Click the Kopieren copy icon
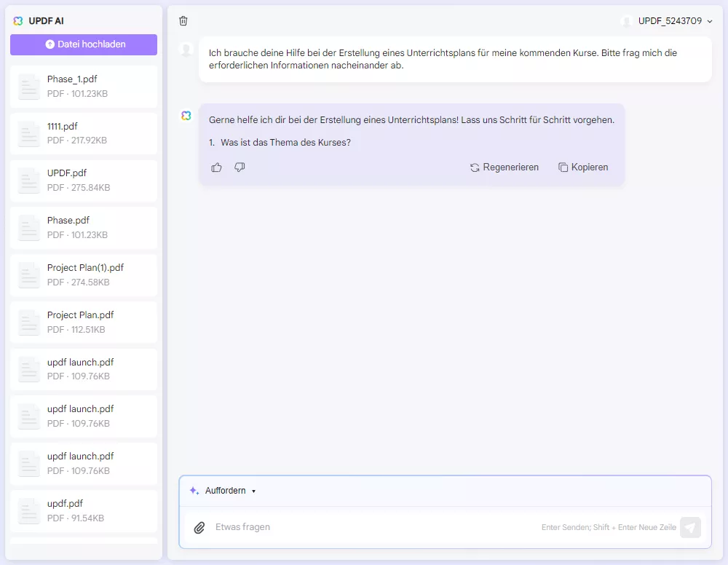 coord(563,167)
